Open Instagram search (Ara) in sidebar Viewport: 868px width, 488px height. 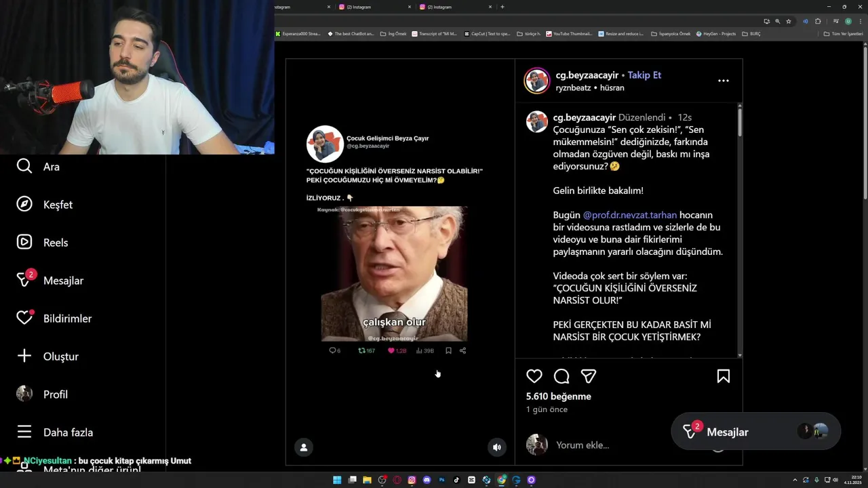pos(39,167)
